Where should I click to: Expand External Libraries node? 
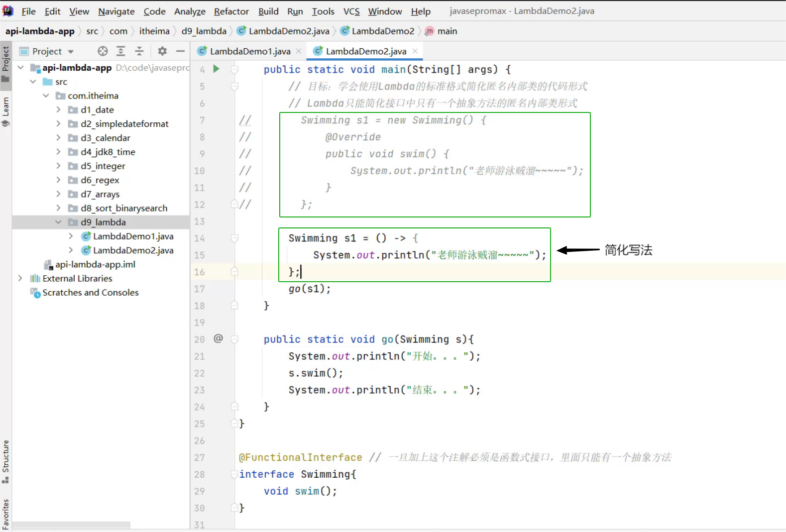pos(20,278)
